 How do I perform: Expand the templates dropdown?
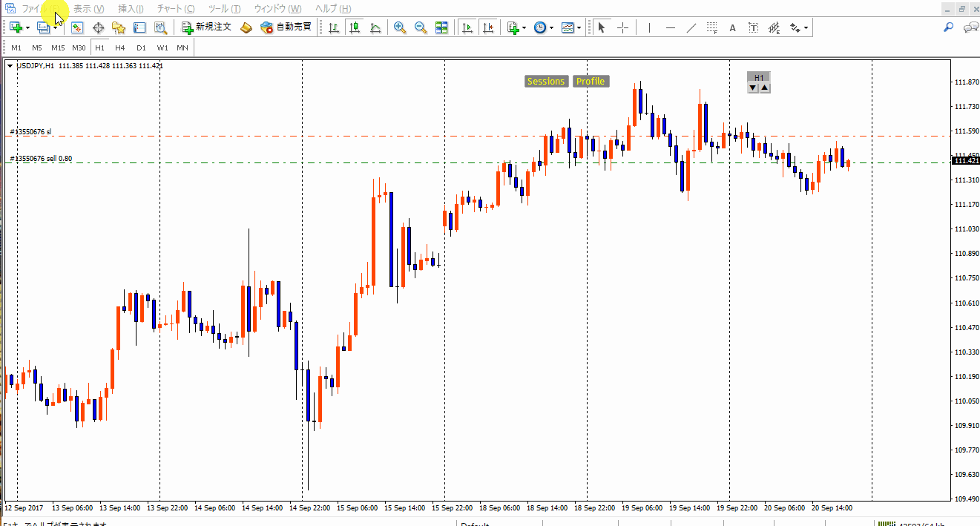pyautogui.click(x=580, y=27)
